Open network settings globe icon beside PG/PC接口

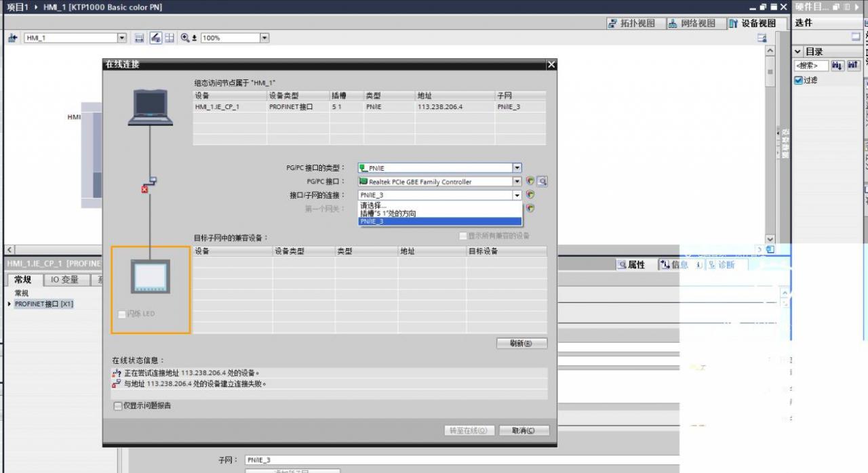tap(530, 181)
